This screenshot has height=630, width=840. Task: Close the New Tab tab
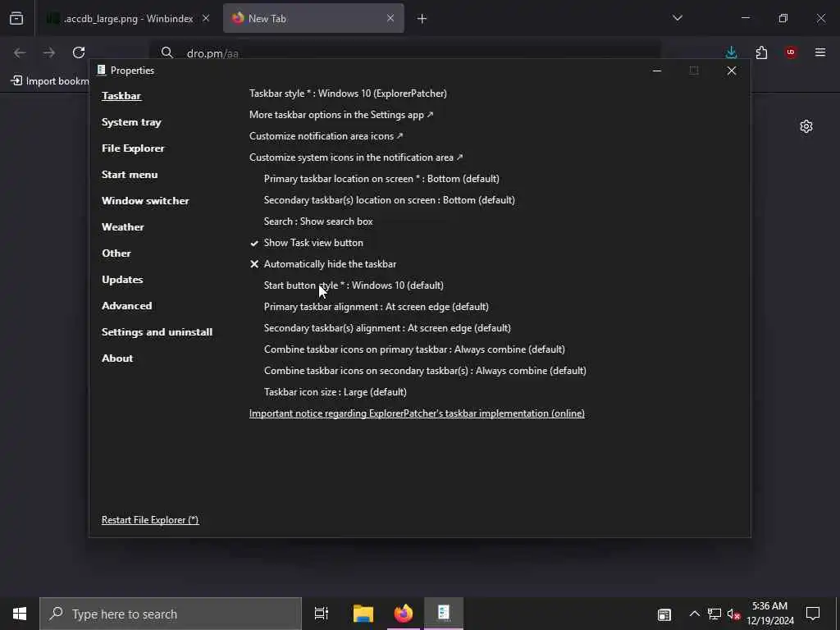pos(390,19)
